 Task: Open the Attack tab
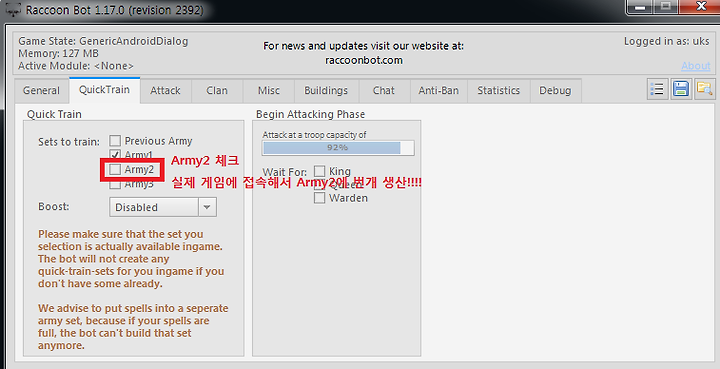165,90
